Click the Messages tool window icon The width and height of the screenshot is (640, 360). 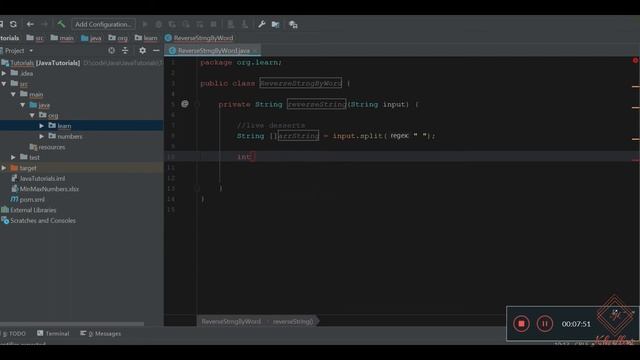(83, 333)
